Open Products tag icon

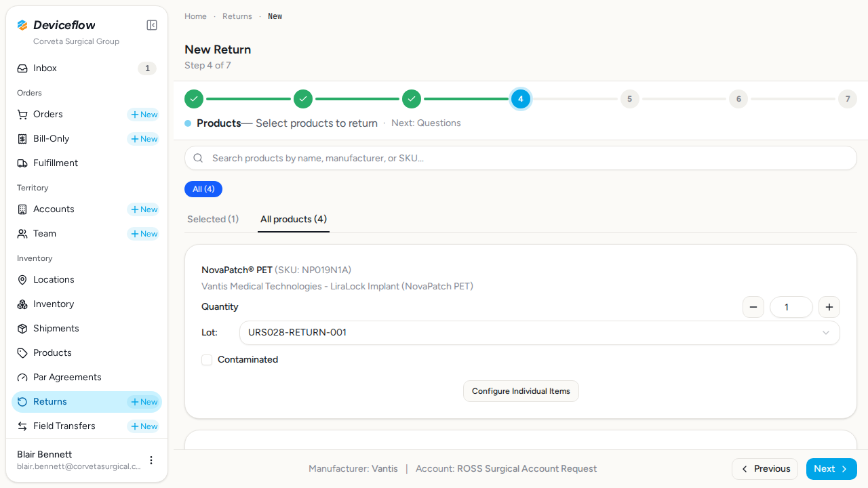click(22, 353)
